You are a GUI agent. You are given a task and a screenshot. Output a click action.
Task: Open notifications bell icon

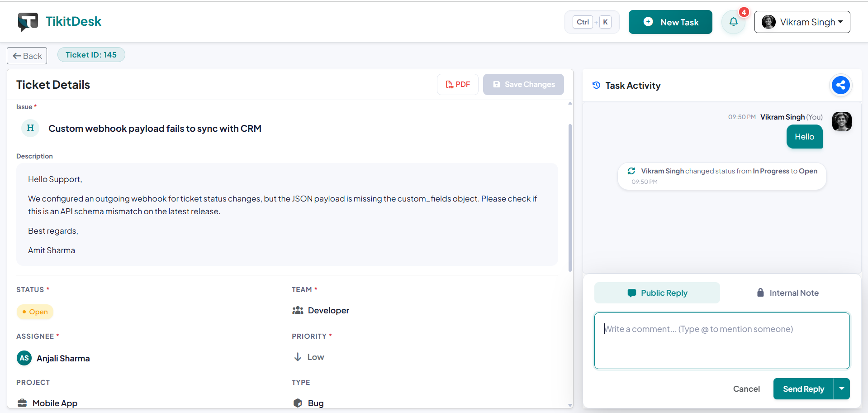733,22
